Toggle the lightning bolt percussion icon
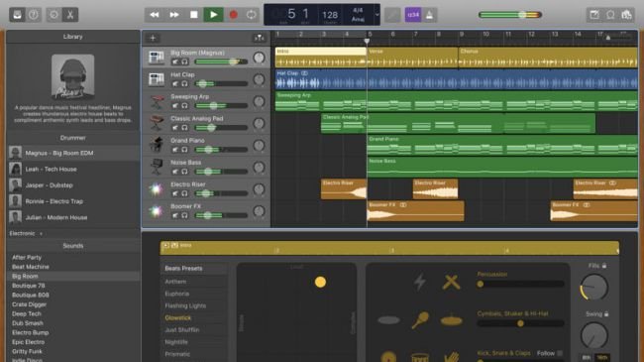644x362 pixels. click(x=419, y=283)
